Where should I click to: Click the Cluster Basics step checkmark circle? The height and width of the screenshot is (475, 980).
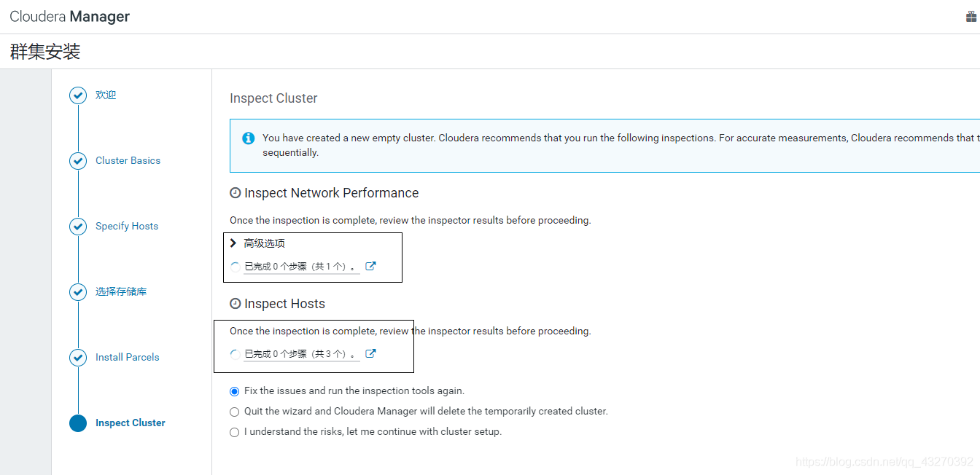tap(78, 161)
